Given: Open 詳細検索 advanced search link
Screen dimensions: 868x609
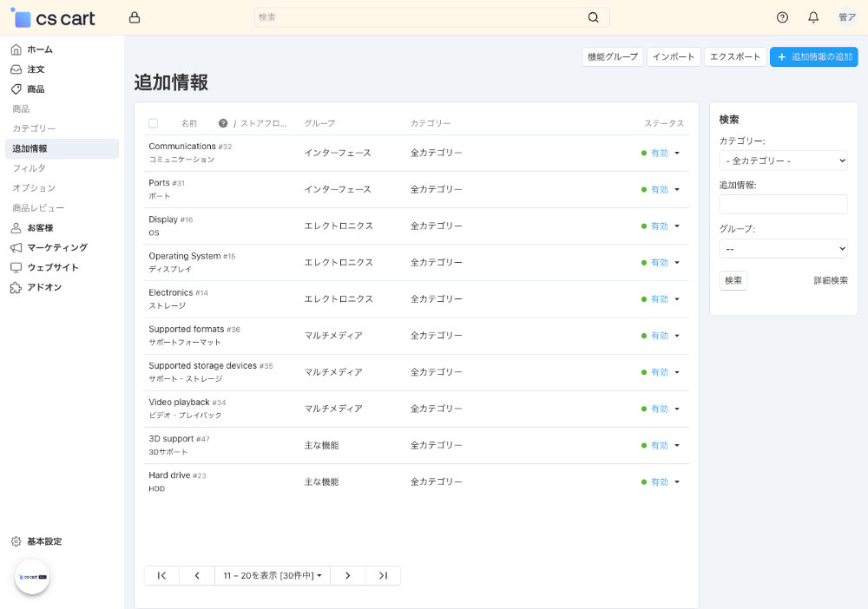Looking at the screenshot, I should click(x=830, y=280).
